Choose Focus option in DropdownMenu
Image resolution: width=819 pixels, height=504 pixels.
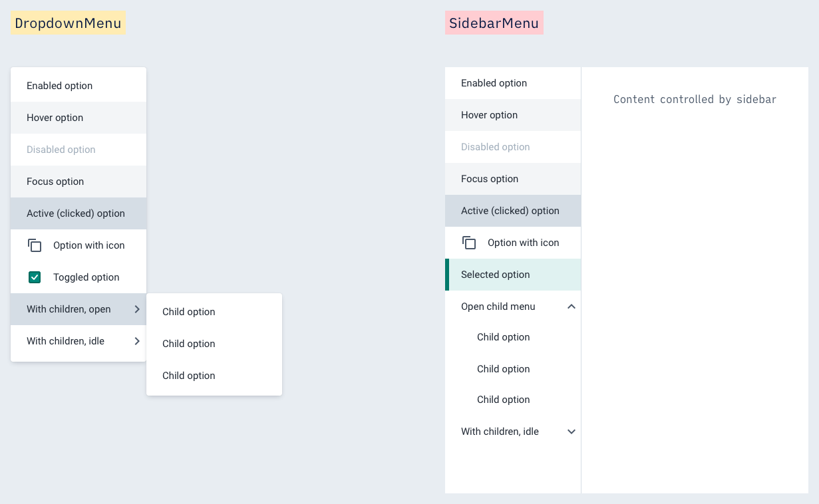click(x=79, y=182)
